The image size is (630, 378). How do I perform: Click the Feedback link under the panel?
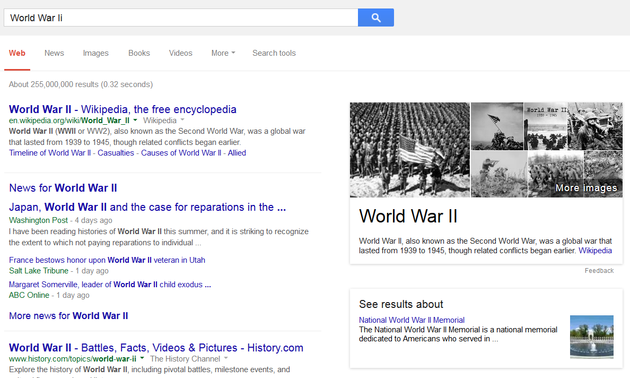[599, 271]
